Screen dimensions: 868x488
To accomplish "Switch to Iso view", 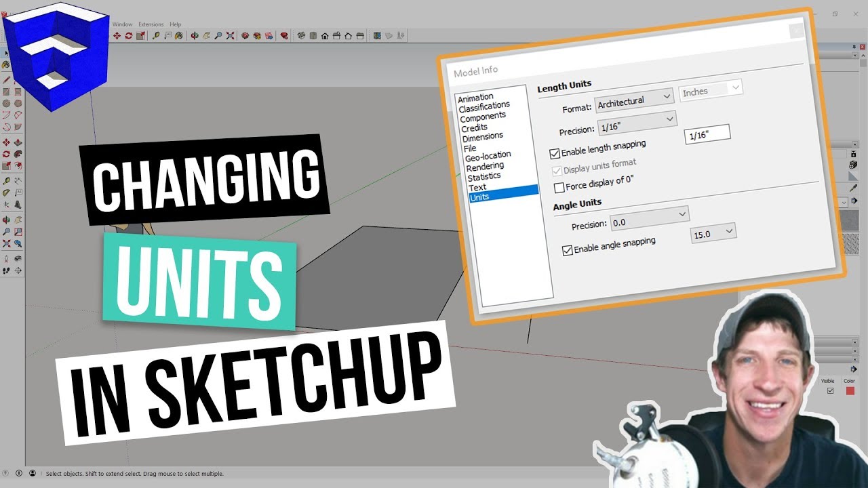I will (301, 35).
